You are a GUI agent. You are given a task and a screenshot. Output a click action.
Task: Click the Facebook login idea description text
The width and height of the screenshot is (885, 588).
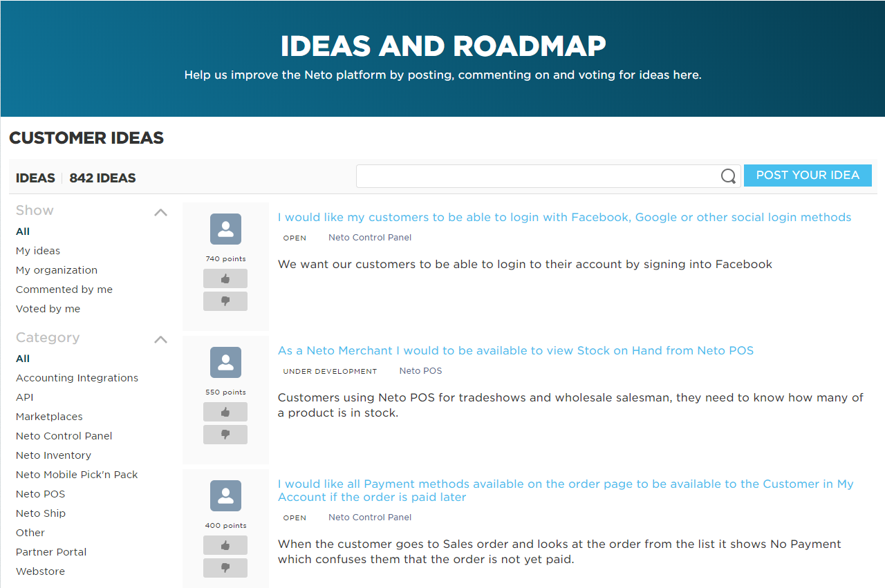(525, 264)
